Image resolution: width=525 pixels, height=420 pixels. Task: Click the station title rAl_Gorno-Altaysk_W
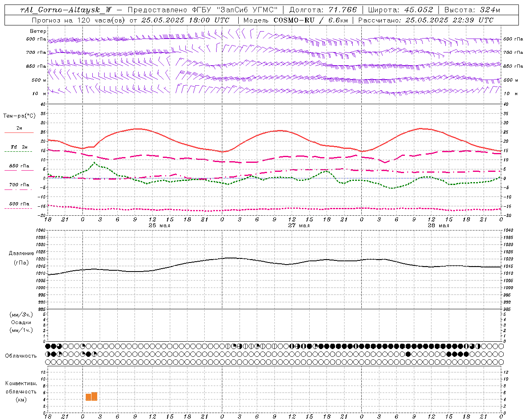tap(66, 10)
